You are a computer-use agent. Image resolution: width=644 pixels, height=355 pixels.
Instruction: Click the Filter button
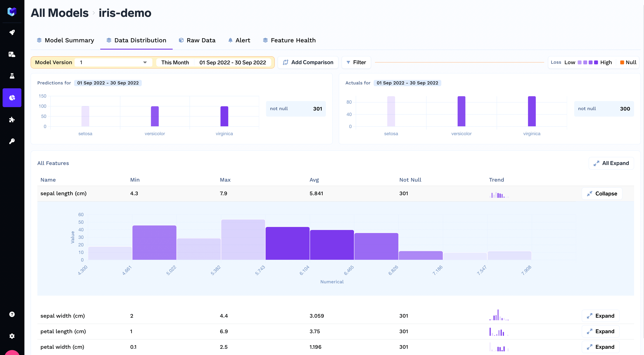pos(356,62)
